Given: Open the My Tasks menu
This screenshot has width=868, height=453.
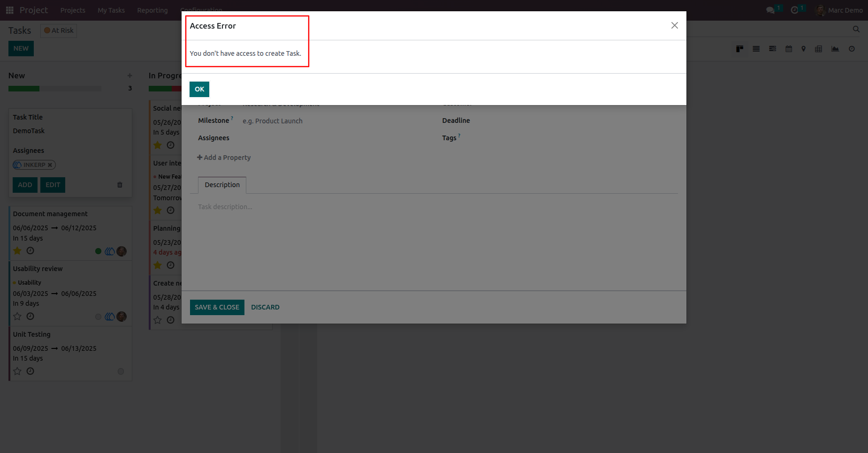Looking at the screenshot, I should coord(111,10).
